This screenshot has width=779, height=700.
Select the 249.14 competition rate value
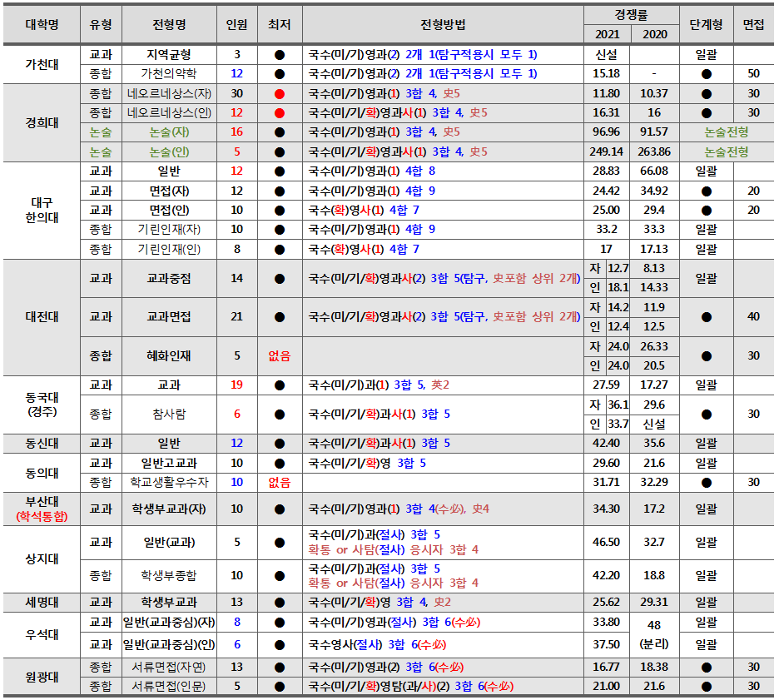pyautogui.click(x=606, y=152)
